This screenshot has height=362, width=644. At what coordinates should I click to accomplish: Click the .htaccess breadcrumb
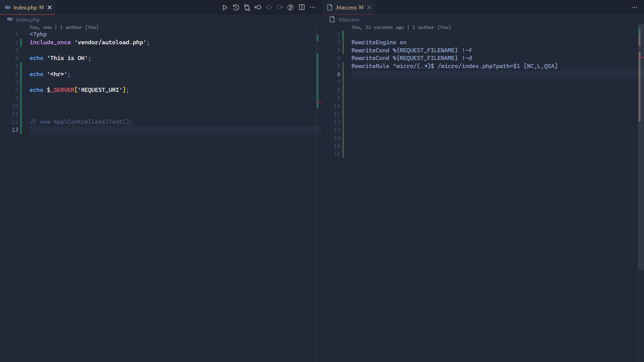point(348,19)
